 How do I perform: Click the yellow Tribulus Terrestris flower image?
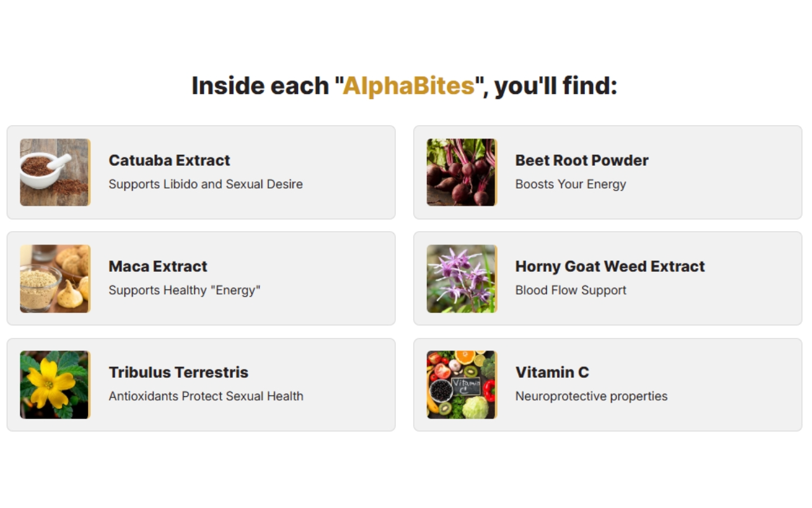[55, 385]
